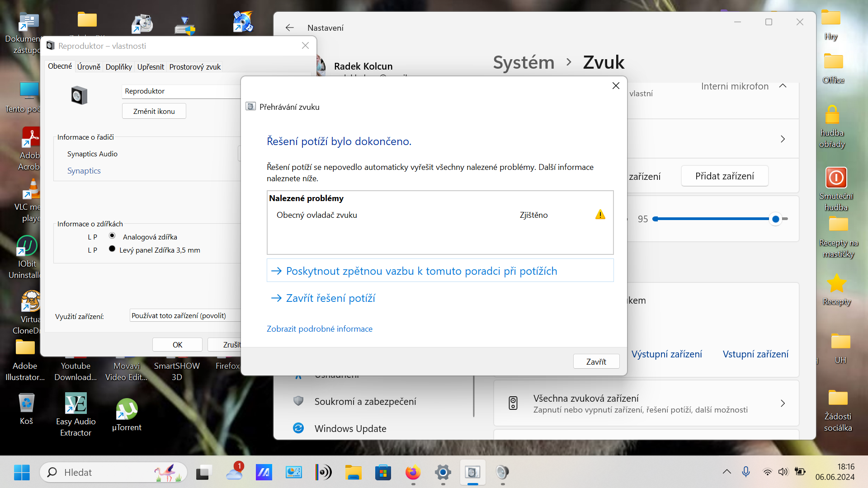Click the Windows Start button
868x488 pixels.
pyautogui.click(x=22, y=473)
